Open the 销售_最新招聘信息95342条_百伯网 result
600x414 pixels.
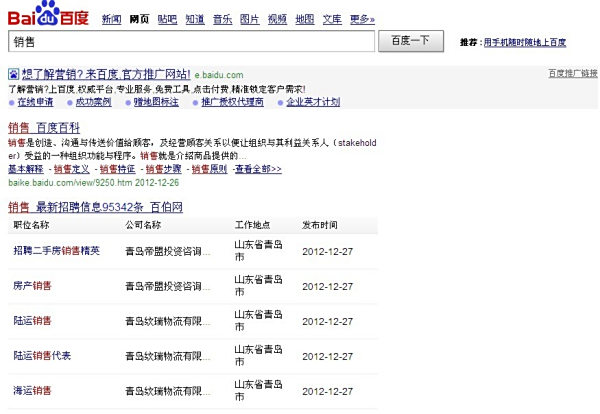95,207
